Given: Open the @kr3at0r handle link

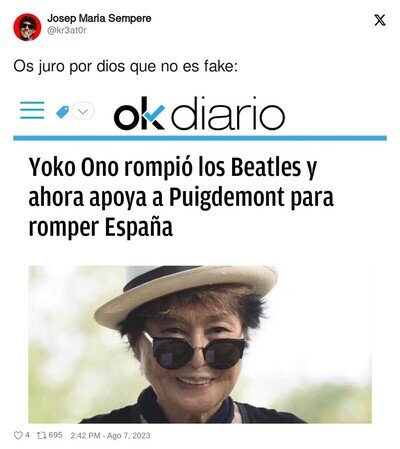Looking at the screenshot, I should [x=67, y=30].
